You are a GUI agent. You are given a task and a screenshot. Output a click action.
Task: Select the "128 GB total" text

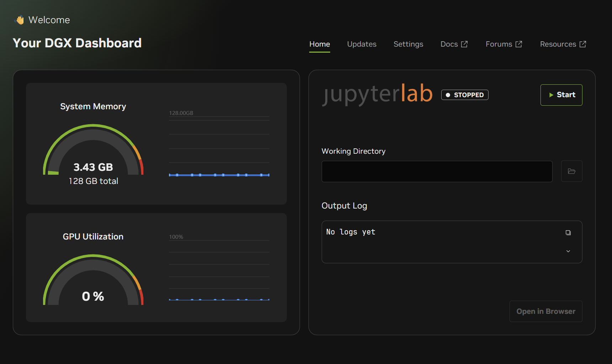click(x=93, y=181)
